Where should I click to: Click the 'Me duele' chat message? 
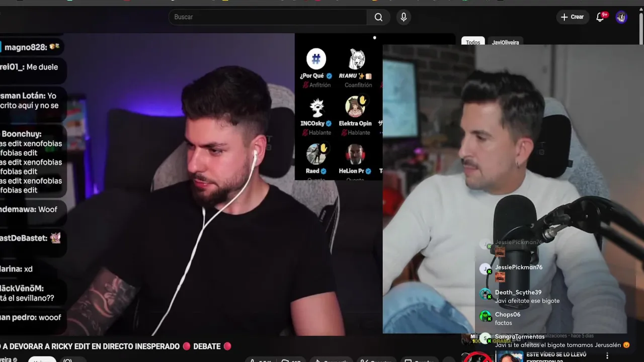point(42,67)
